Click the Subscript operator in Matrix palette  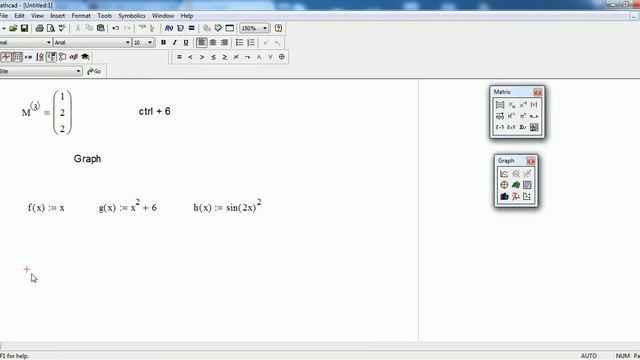tap(511, 105)
